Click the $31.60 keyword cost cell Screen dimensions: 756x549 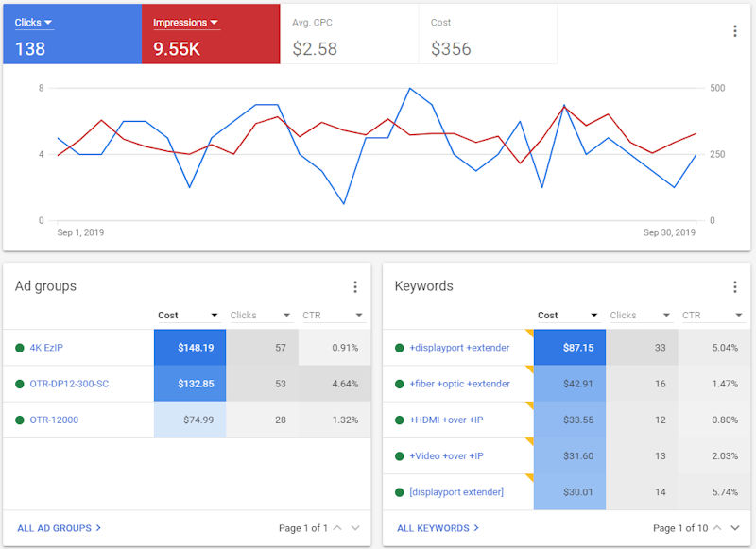pos(570,456)
